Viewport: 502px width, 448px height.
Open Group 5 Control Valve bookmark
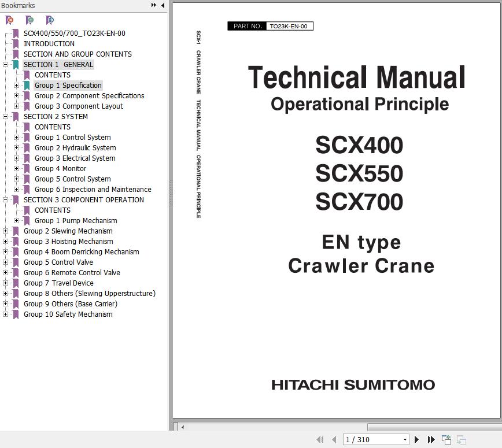(x=58, y=262)
